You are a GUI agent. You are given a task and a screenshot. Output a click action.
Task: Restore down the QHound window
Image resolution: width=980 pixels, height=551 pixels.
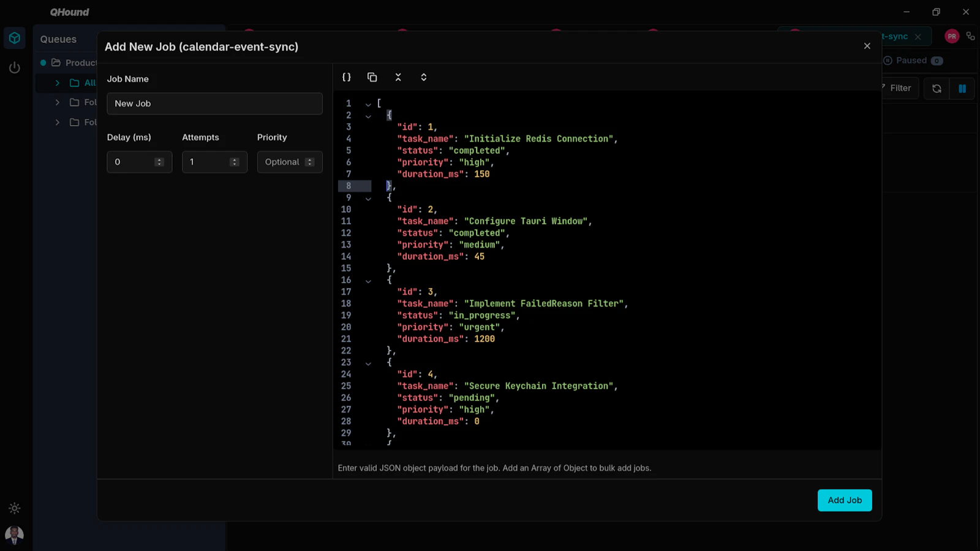[936, 12]
